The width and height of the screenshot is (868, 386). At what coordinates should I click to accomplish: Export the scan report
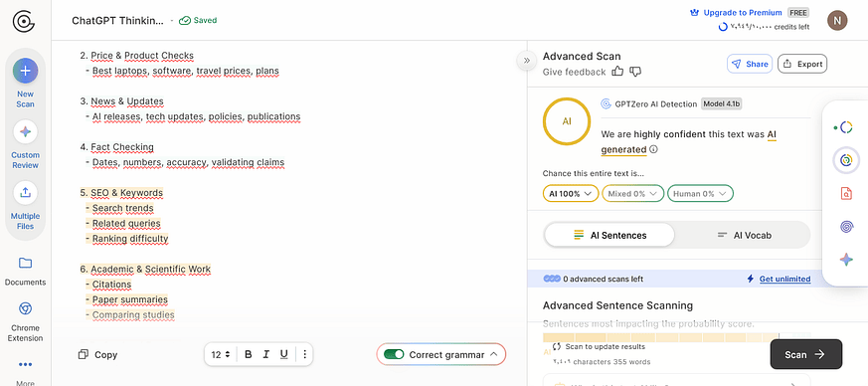[x=802, y=64]
